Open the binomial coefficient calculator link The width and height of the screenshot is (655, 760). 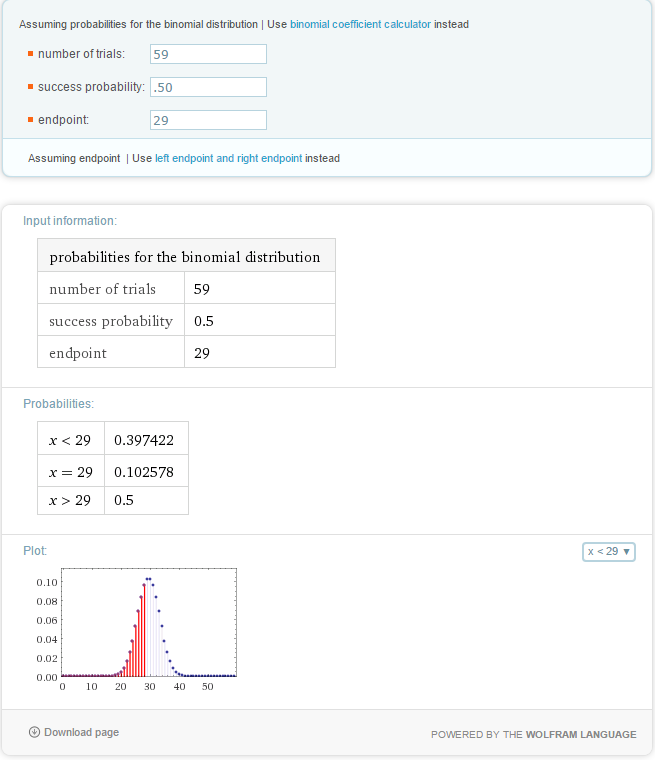[360, 24]
